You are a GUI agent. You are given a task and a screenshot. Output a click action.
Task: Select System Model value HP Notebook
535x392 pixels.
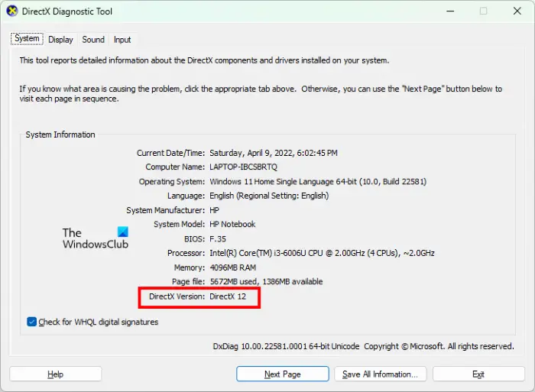(x=232, y=224)
